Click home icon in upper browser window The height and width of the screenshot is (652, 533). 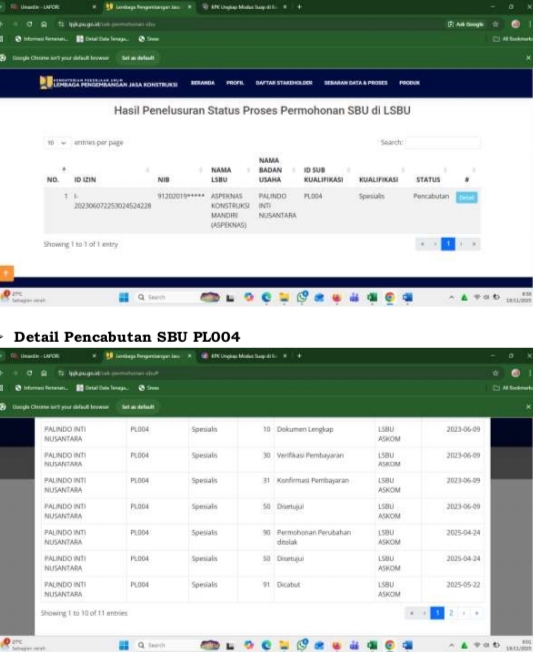[x=44, y=24]
